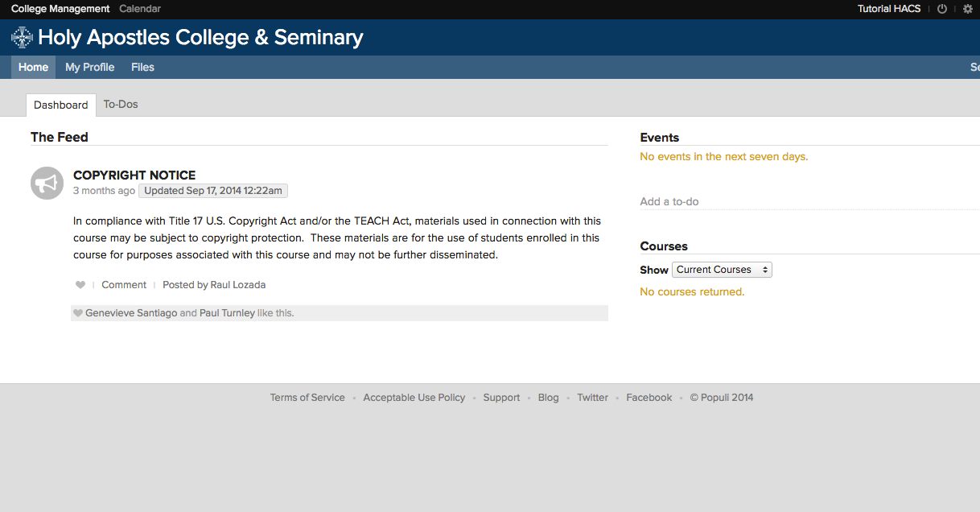
Task: Open My Profile from the navigation bar
Action: pyautogui.click(x=89, y=67)
